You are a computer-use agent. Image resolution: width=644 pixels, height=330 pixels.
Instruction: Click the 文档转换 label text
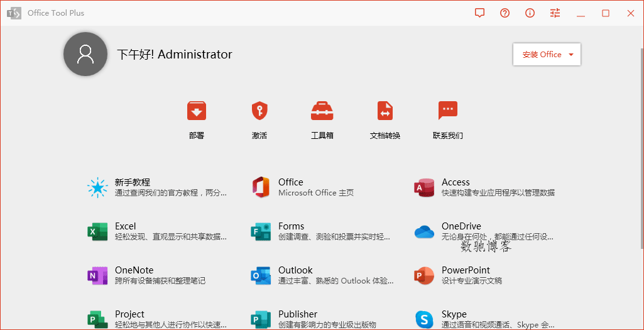pyautogui.click(x=385, y=136)
